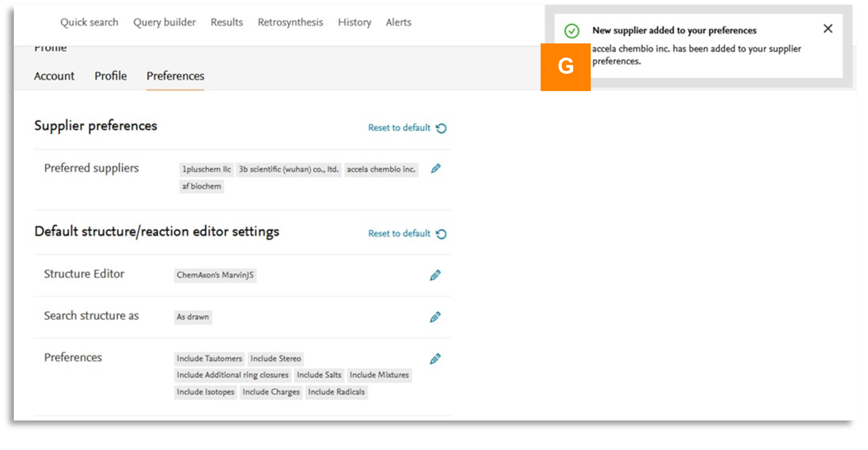Reset structure/reaction editor settings to default
The width and height of the screenshot is (868, 450).
coord(407,234)
